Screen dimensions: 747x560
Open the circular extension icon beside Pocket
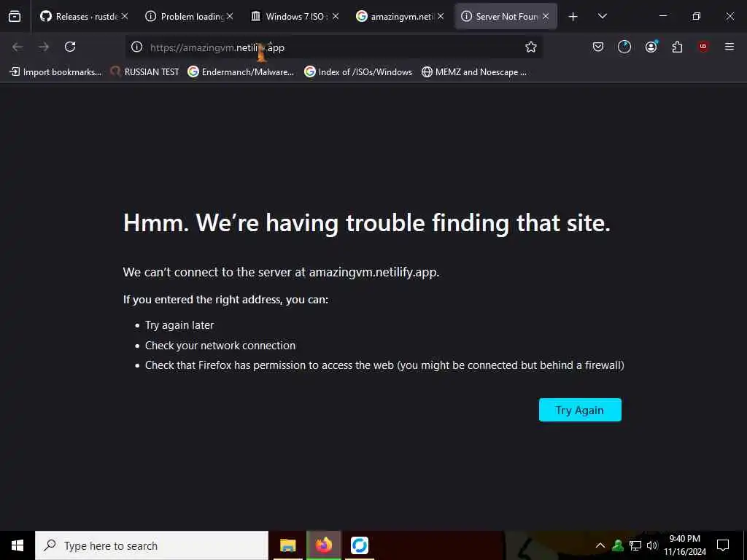pyautogui.click(x=624, y=47)
